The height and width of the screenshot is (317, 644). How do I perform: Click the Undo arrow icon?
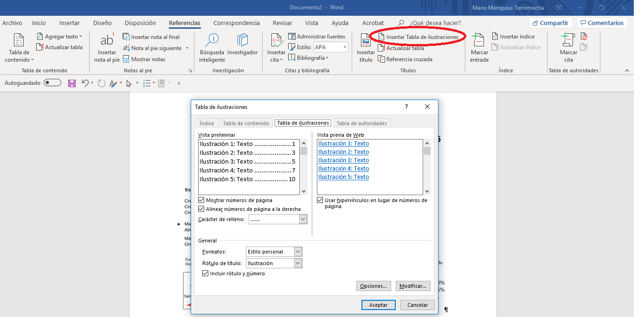pos(85,83)
